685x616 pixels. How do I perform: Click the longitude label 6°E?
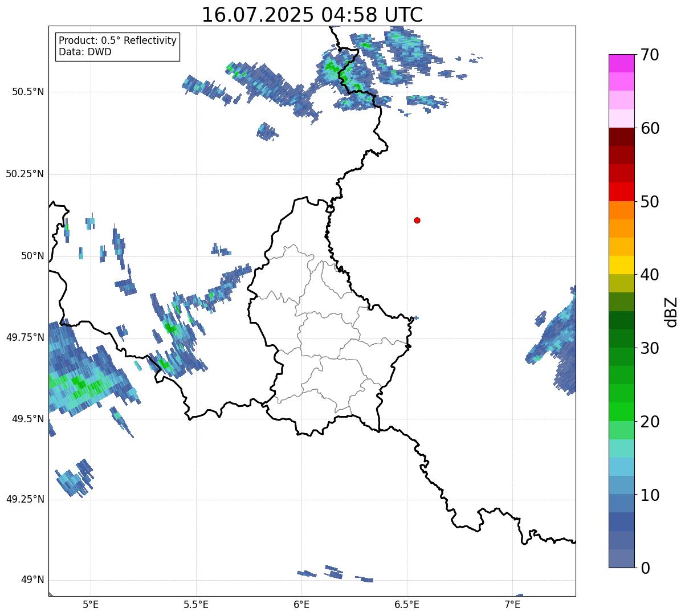click(301, 605)
